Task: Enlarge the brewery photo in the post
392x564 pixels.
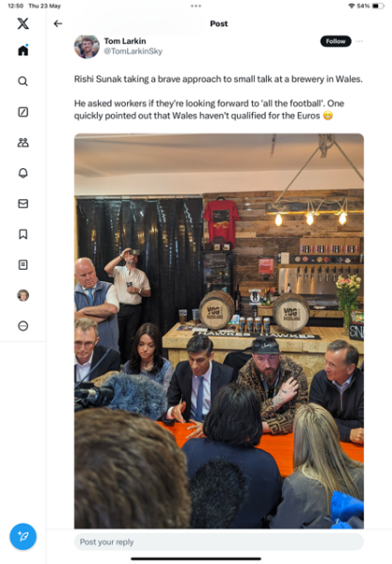Action: [219, 331]
